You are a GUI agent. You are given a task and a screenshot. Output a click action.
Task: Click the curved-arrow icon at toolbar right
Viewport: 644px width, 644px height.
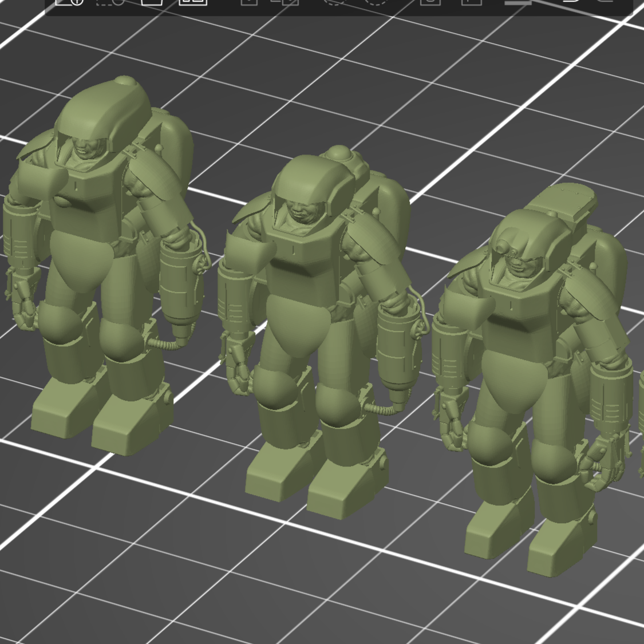click(569, 2)
